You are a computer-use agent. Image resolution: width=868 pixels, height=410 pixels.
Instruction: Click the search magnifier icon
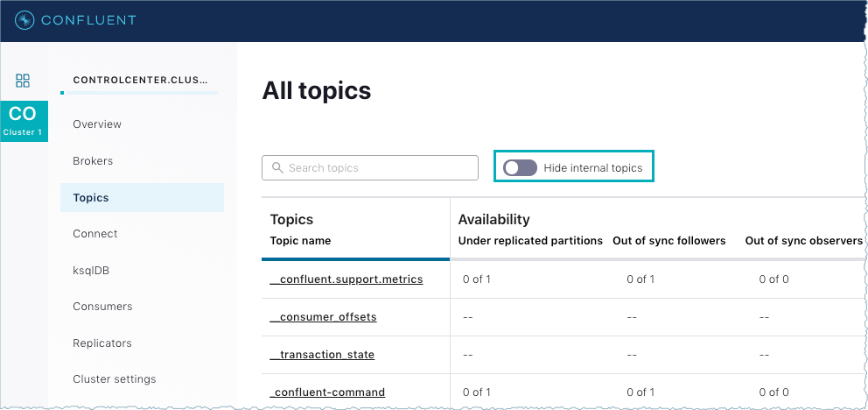click(277, 167)
